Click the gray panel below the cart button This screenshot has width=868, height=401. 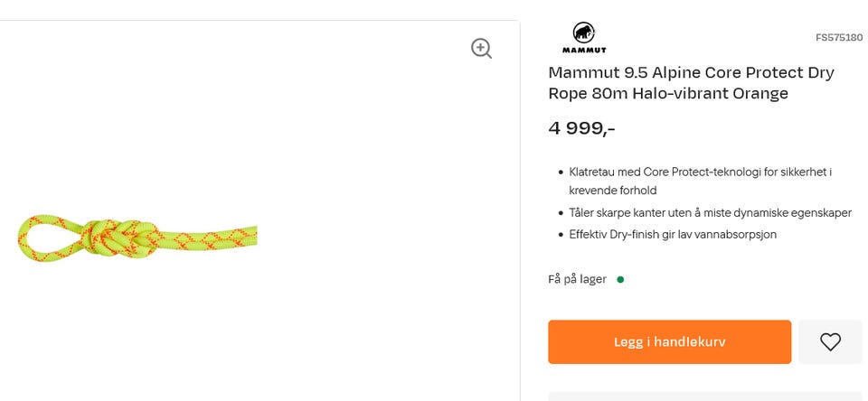(x=705, y=396)
